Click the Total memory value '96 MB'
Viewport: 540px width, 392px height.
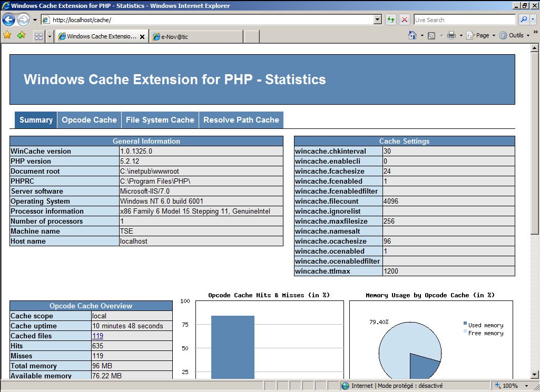click(102, 366)
